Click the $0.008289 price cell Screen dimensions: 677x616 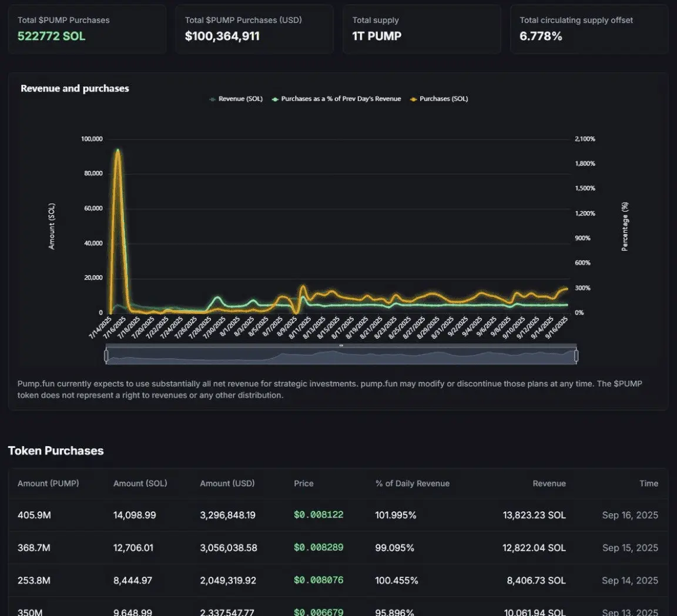(x=319, y=548)
